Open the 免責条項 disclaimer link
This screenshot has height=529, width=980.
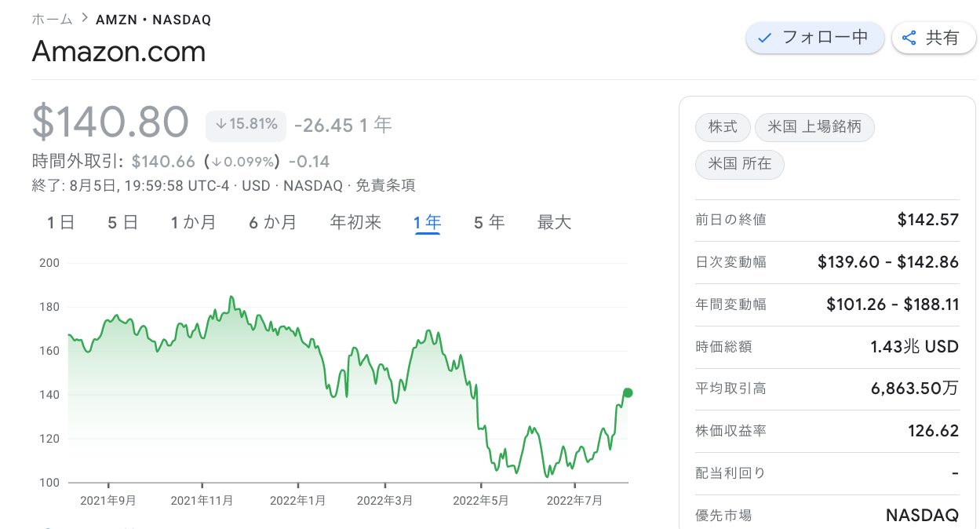pos(385,186)
